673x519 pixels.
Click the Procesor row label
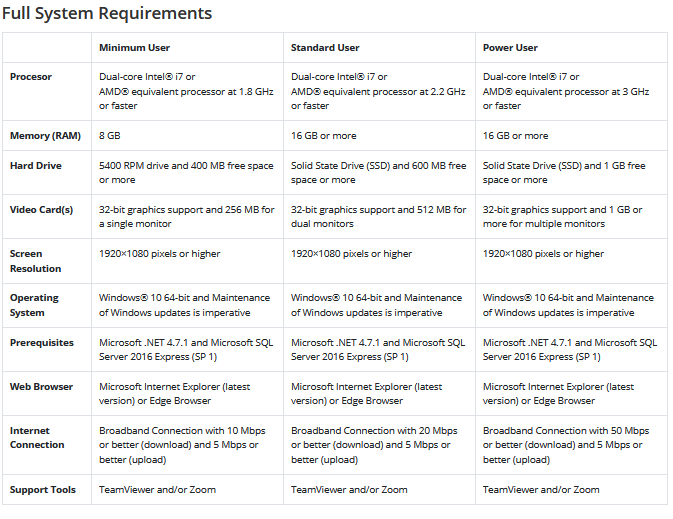31,77
